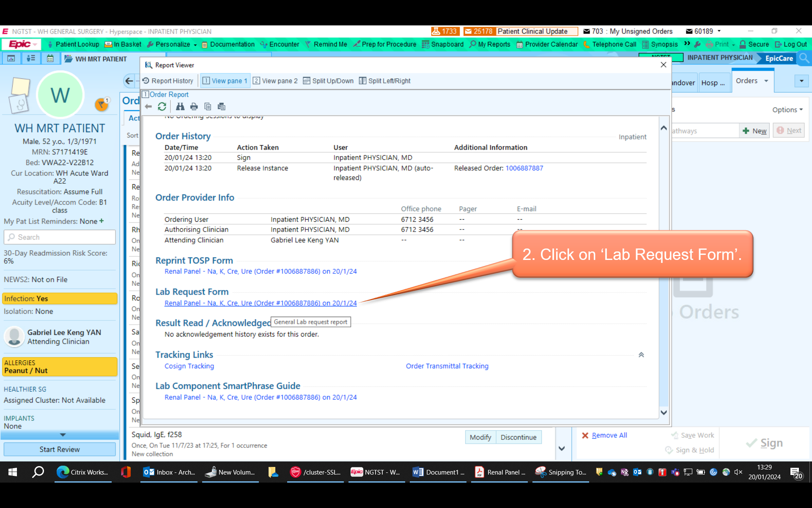Open the Renal Panel link under Lab Request Form
This screenshot has height=508, width=812.
261,303
